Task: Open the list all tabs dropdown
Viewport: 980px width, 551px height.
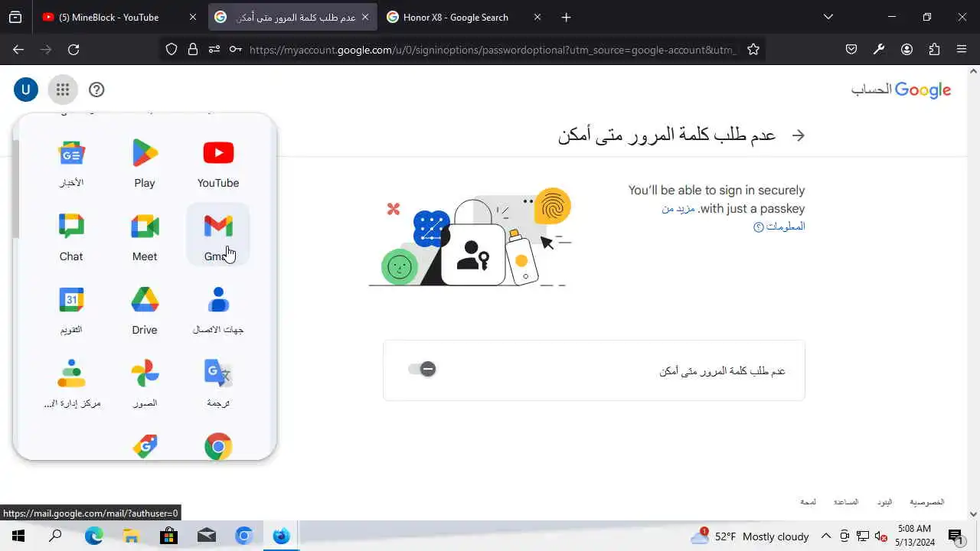Action: [x=828, y=17]
